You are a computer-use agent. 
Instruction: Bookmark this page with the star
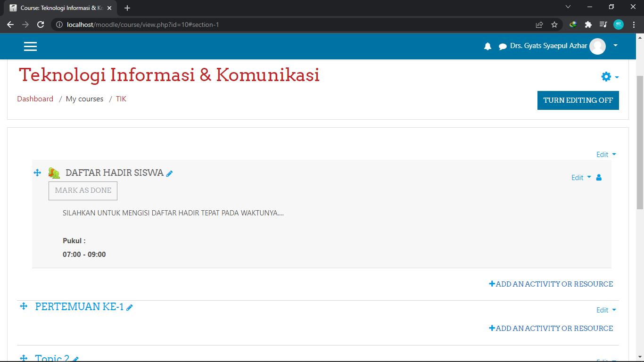[554, 25]
